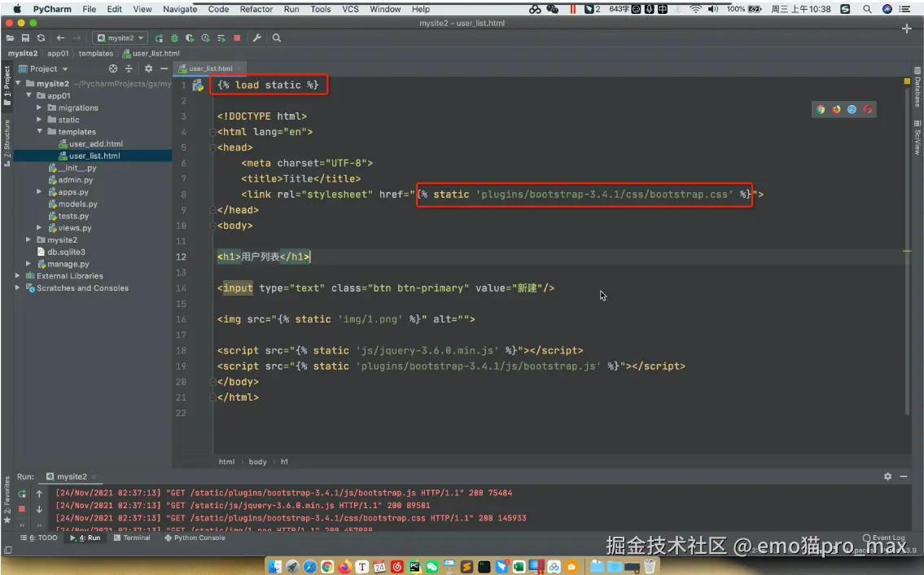The width and height of the screenshot is (924, 575).
Task: Open the Terminal tool window
Action: click(x=132, y=538)
